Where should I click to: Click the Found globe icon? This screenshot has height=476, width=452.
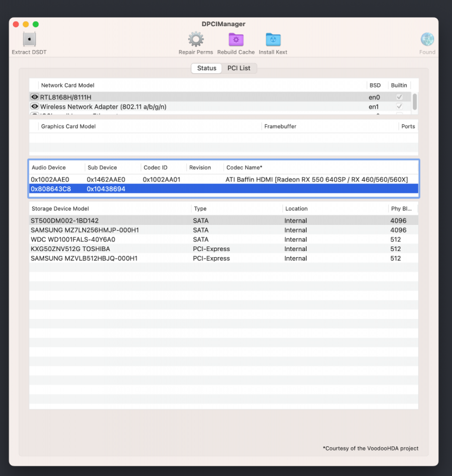coord(427,39)
